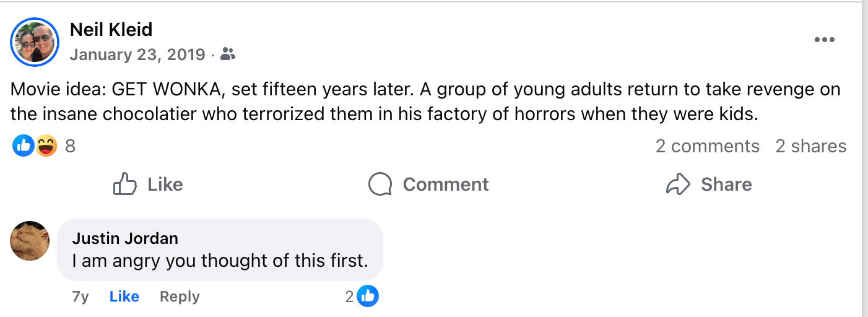The image size is (868, 317).
Task: Click Neil Kleid's profile picture
Action: (x=35, y=41)
